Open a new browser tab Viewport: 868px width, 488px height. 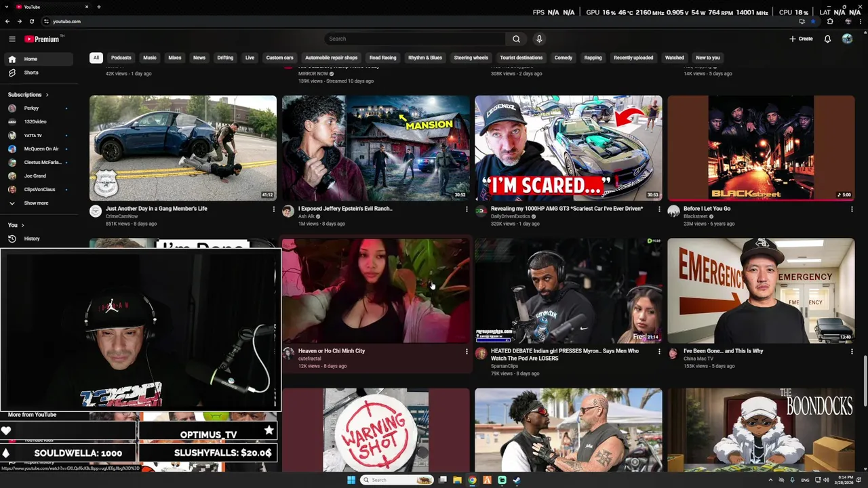tap(98, 7)
